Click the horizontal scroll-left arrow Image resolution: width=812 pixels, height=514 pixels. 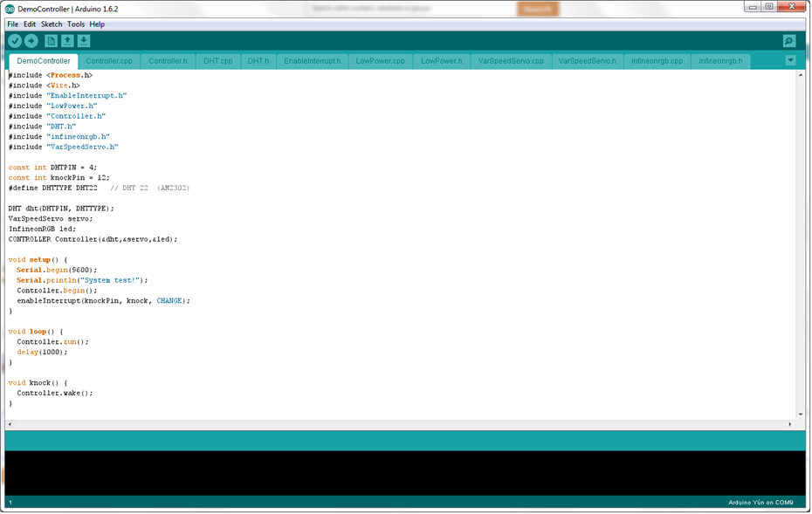[x=10, y=424]
